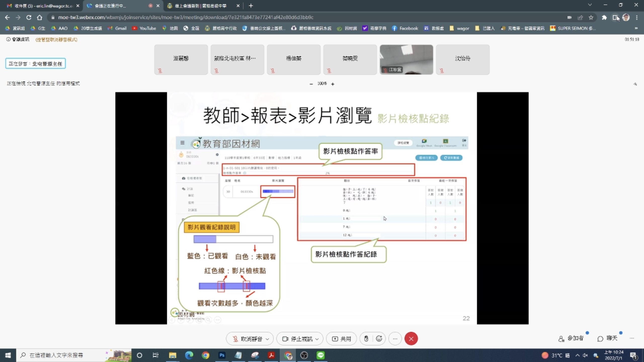
Task: Open the meeting info link
Action: [18, 39]
